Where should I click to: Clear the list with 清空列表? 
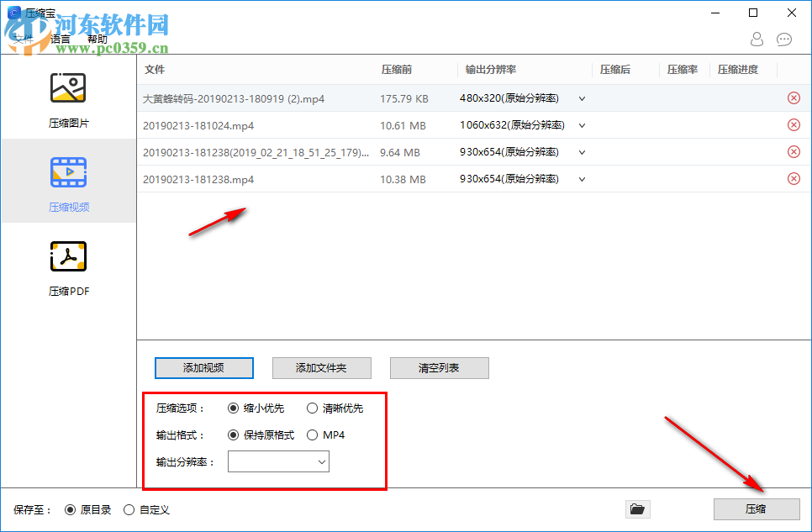click(x=439, y=367)
